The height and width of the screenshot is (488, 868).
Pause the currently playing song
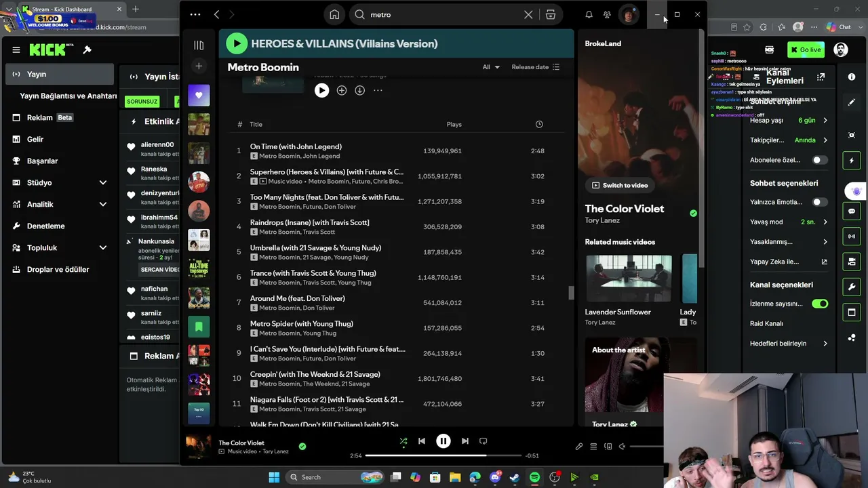[443, 441]
